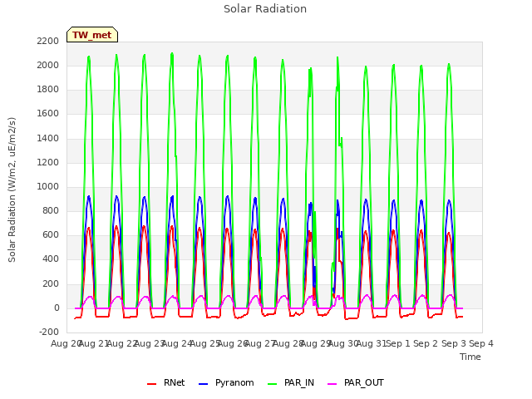Click the TW_met annotation label
The width and height of the screenshot is (532, 399).
point(92,35)
